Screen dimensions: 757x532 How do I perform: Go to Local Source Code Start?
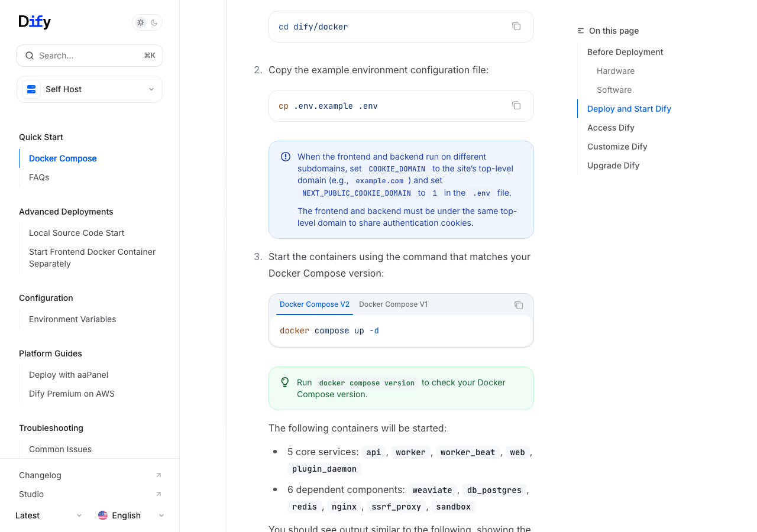[x=77, y=233]
